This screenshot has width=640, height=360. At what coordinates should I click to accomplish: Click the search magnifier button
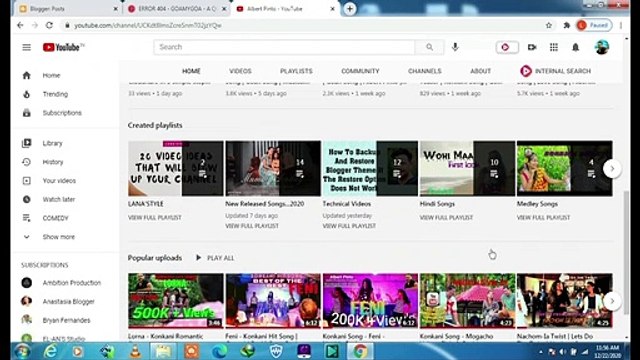pyautogui.click(x=429, y=47)
